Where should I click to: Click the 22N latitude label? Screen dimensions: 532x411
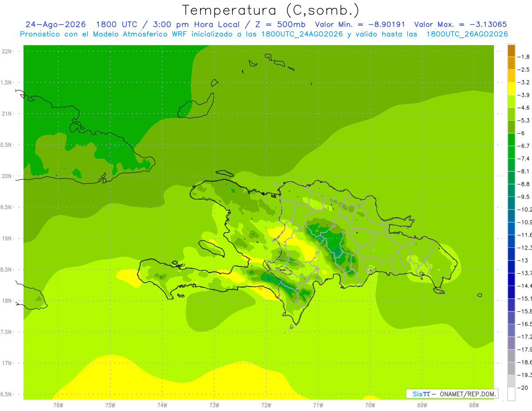7,51
